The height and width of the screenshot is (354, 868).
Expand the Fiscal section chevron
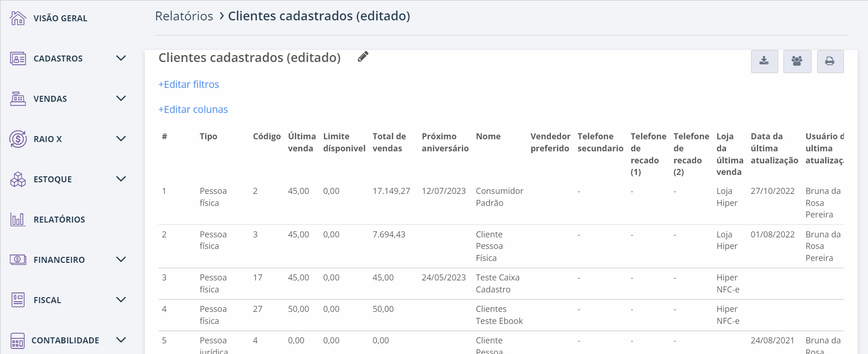(121, 300)
